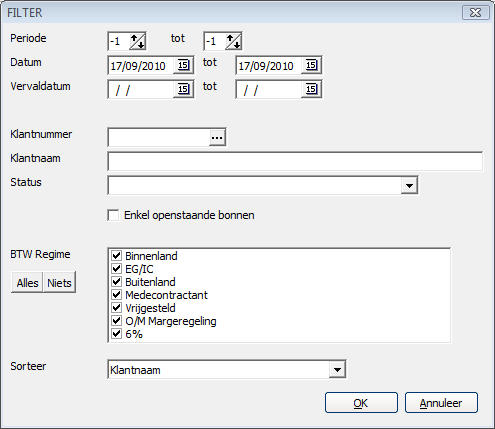Viewport: 495px width, 429px height.
Task: Toggle the 6% checkbox
Action: (116, 334)
